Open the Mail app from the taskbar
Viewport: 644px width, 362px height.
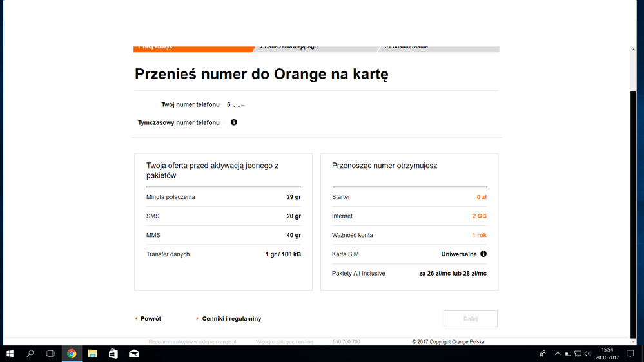[134, 354]
